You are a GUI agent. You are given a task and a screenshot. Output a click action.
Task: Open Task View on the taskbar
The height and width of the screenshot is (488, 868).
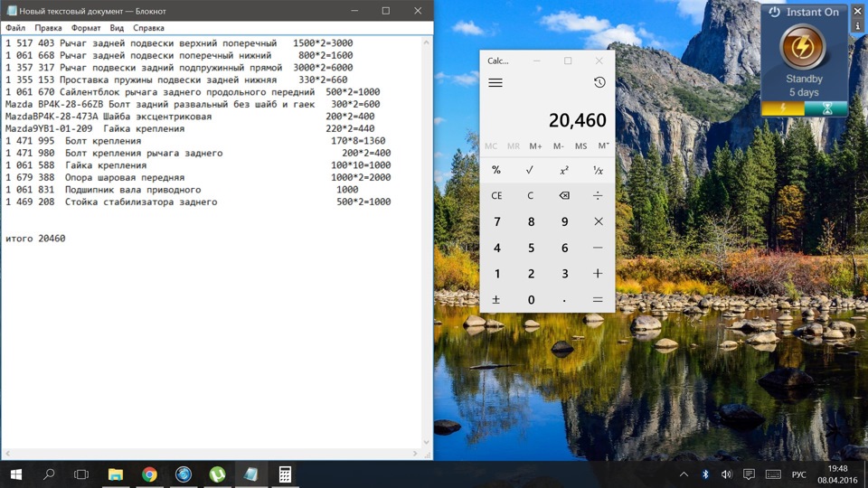pyautogui.click(x=81, y=474)
